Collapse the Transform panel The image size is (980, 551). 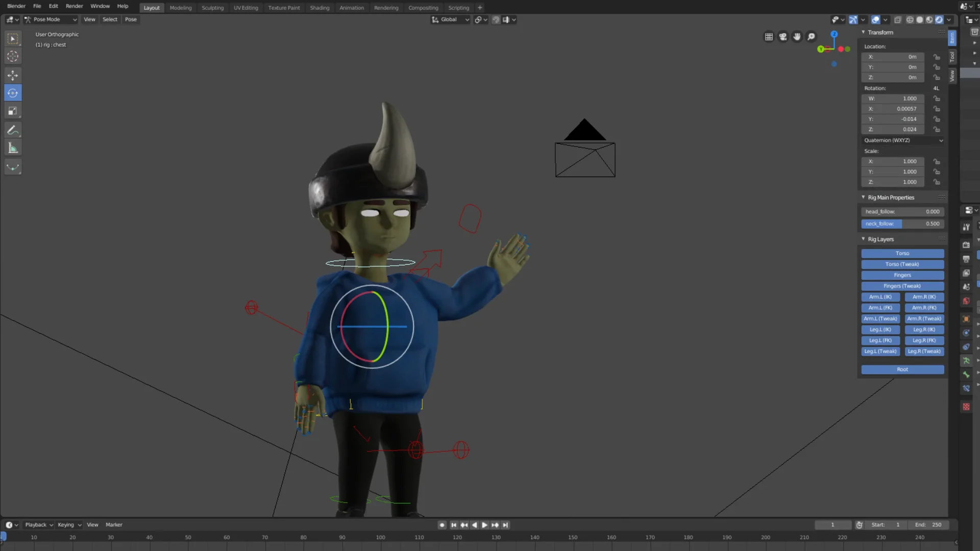[x=864, y=32]
